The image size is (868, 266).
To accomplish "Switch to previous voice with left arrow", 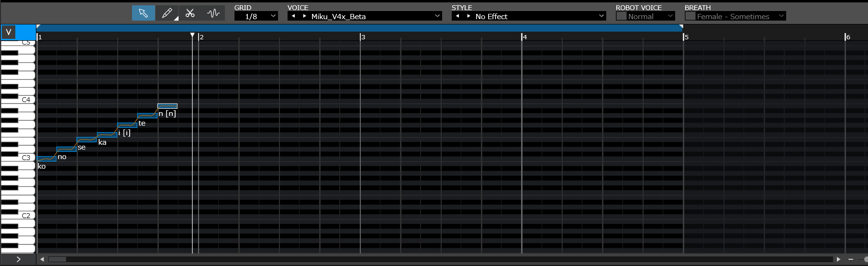I will pyautogui.click(x=293, y=16).
